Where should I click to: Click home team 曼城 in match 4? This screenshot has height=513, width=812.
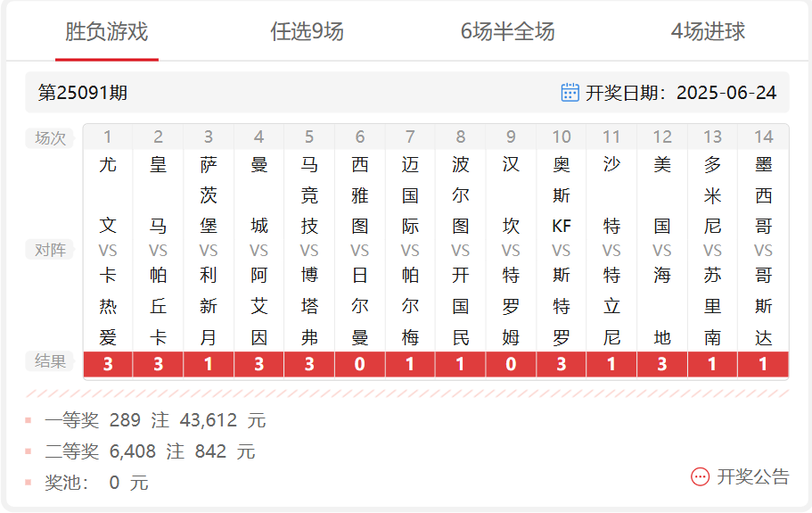(258, 194)
